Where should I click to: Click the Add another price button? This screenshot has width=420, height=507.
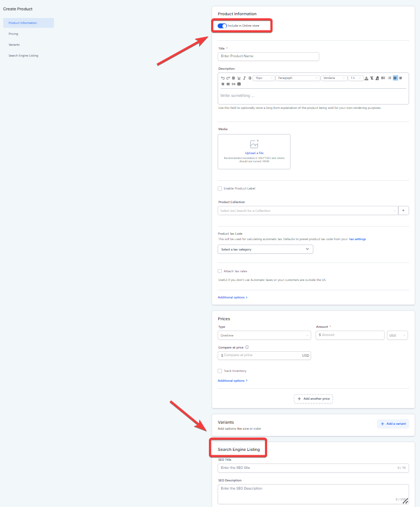tap(313, 399)
